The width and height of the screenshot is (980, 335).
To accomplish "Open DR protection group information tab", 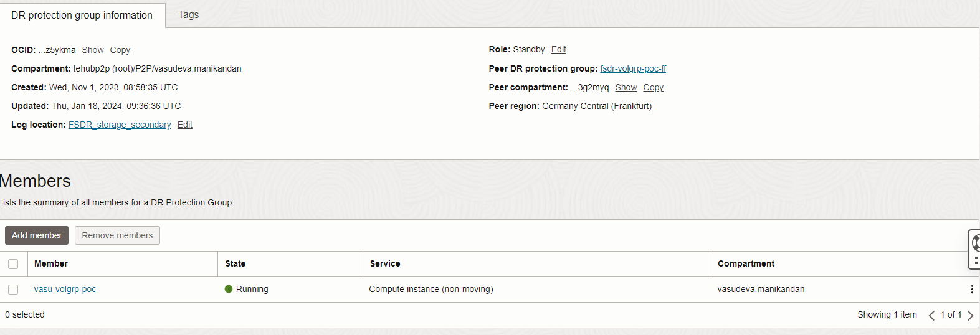I will (x=82, y=15).
